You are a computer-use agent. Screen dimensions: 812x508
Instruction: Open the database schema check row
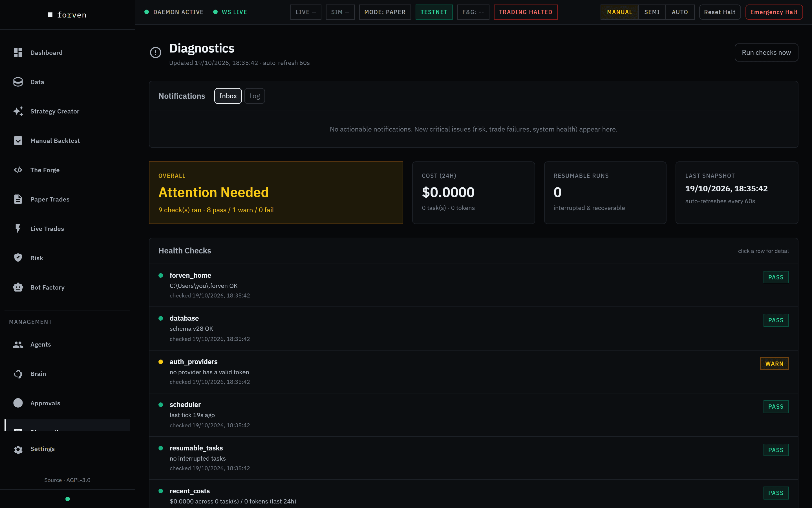coord(473,328)
